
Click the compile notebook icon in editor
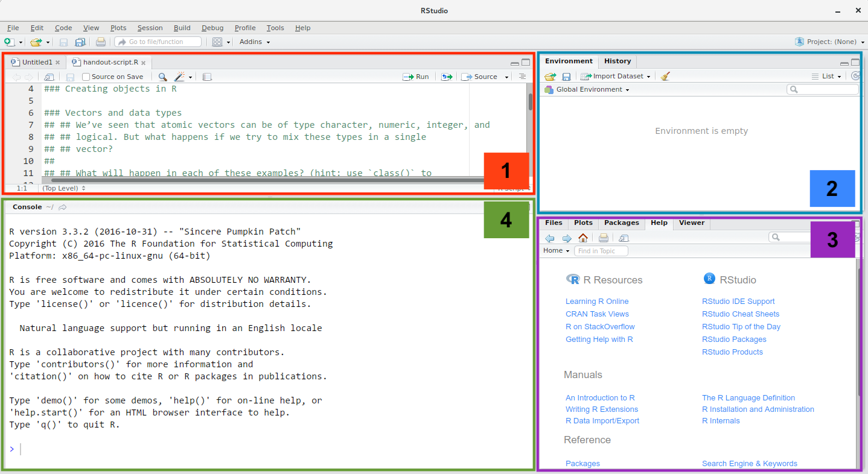pyautogui.click(x=206, y=77)
